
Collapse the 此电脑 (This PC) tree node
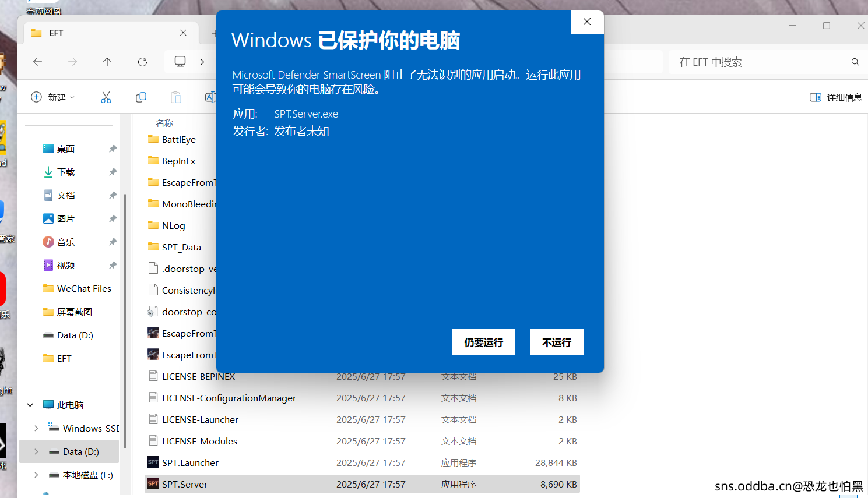point(30,405)
